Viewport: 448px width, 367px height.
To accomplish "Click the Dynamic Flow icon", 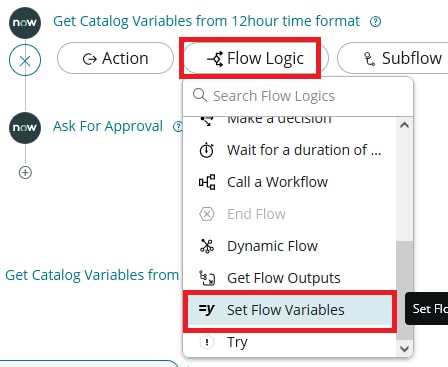I will 207,246.
